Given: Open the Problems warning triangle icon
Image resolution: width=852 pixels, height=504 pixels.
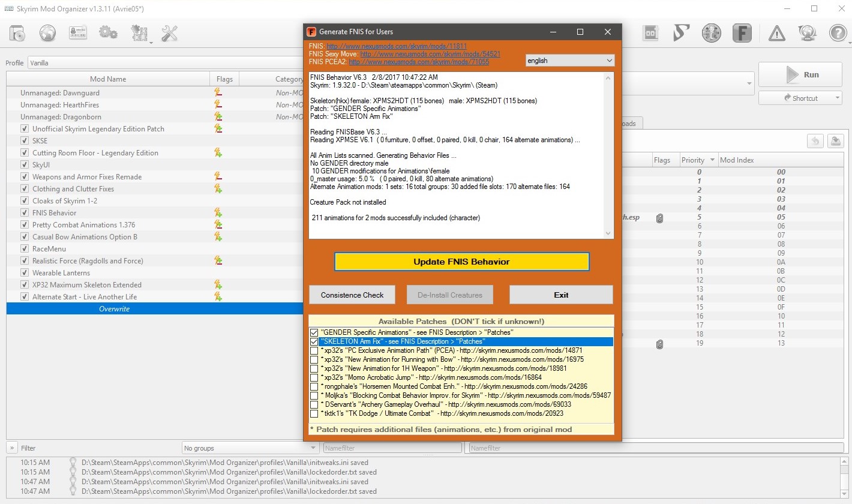Looking at the screenshot, I should 777,33.
